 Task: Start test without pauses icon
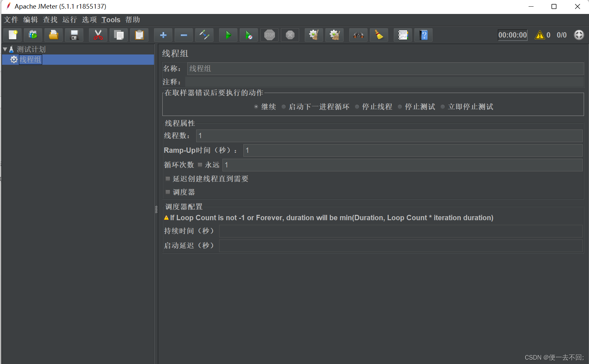pyautogui.click(x=249, y=35)
